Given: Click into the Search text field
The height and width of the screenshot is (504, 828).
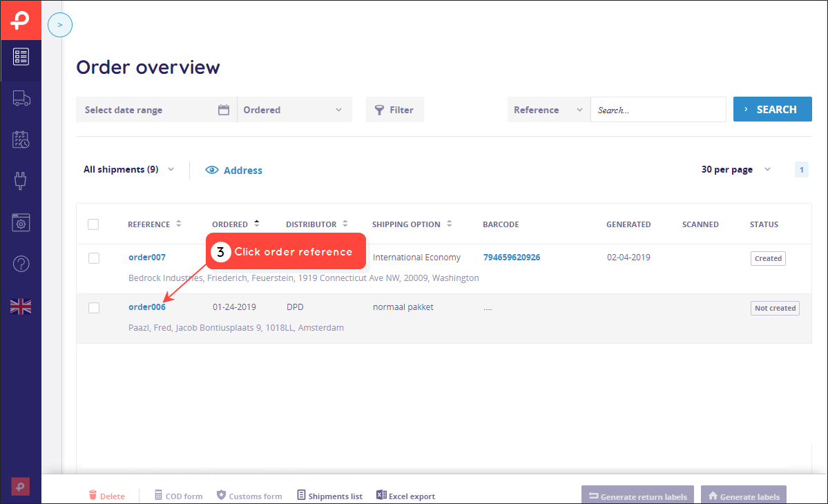Looking at the screenshot, I should tap(658, 110).
